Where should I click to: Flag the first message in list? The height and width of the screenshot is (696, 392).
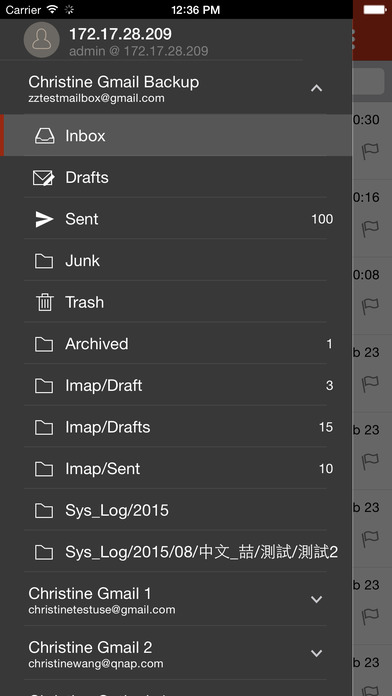point(370,151)
